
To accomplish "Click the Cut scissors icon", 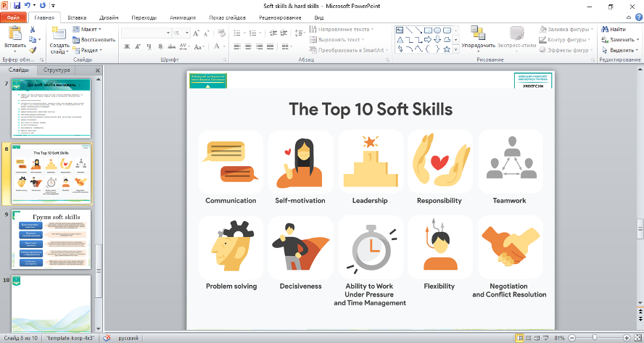I will point(33,30).
